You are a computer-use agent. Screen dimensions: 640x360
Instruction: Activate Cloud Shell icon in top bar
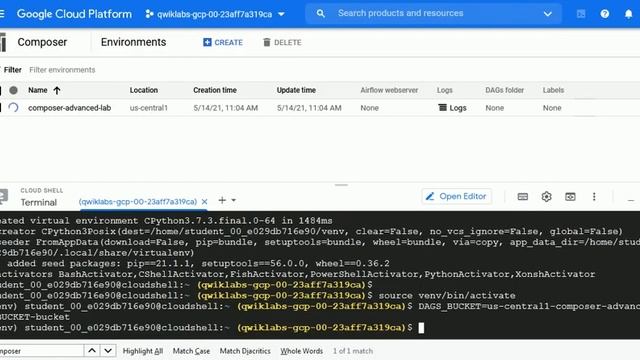pyautogui.click(x=581, y=14)
